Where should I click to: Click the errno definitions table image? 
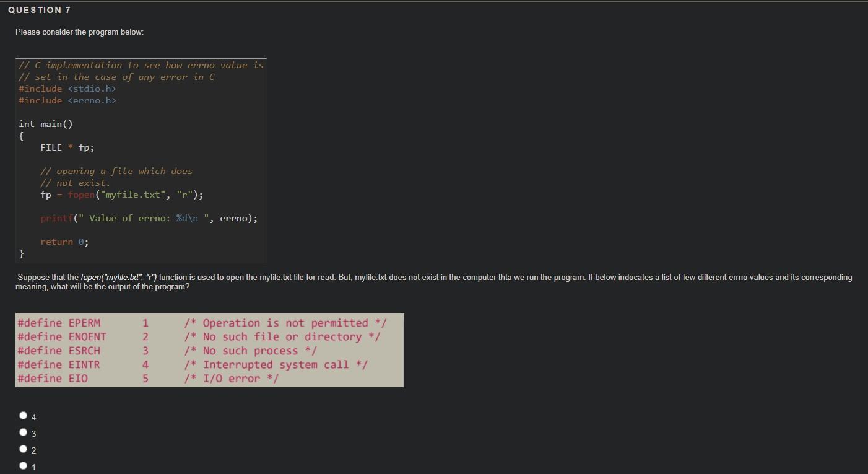pyautogui.click(x=209, y=350)
